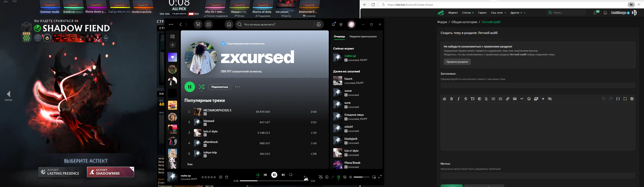Open Spotify home button
The width and height of the screenshot is (644, 187).
229,25
